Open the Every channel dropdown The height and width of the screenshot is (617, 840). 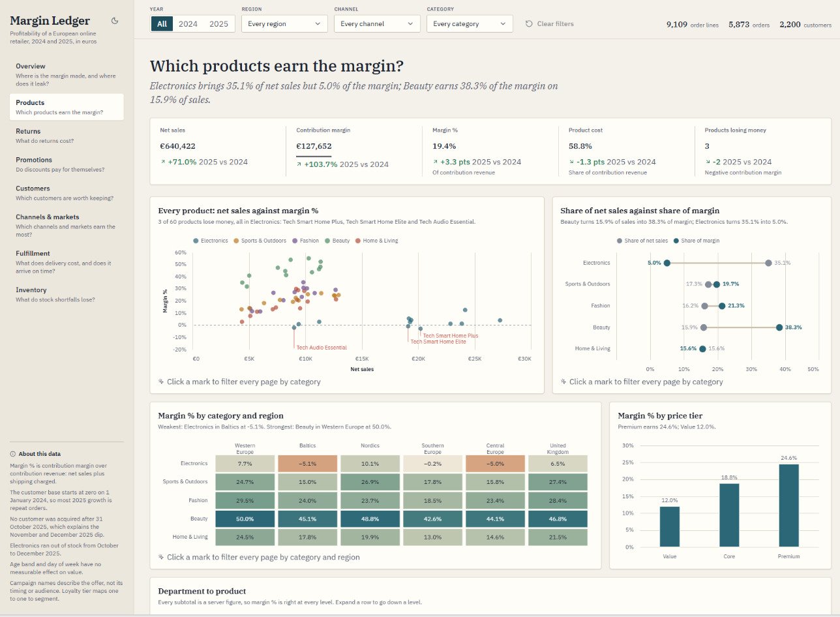[x=377, y=23]
